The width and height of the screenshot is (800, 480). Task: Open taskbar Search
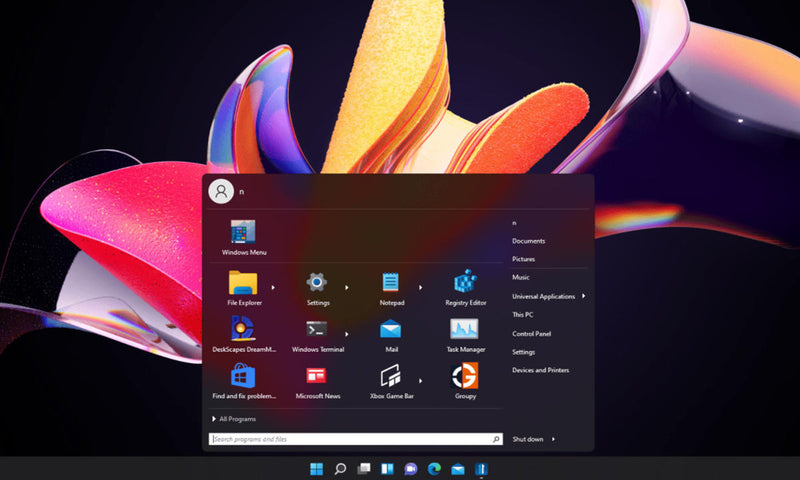pos(340,469)
